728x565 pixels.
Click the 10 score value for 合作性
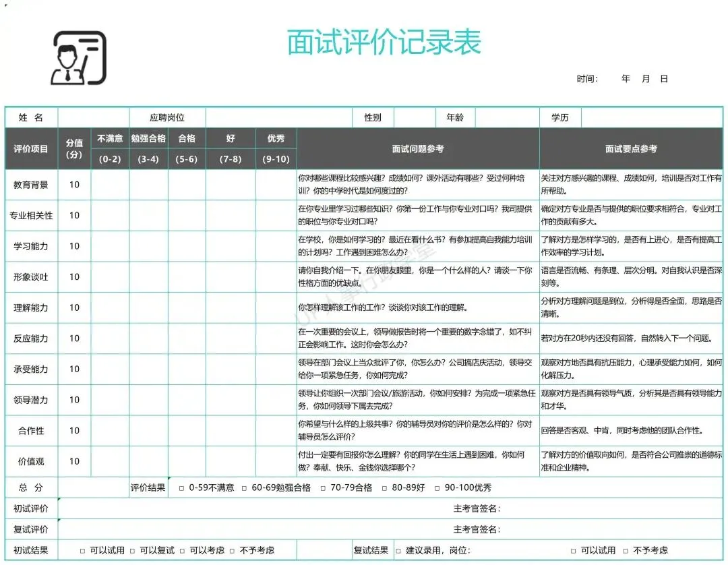click(74, 430)
